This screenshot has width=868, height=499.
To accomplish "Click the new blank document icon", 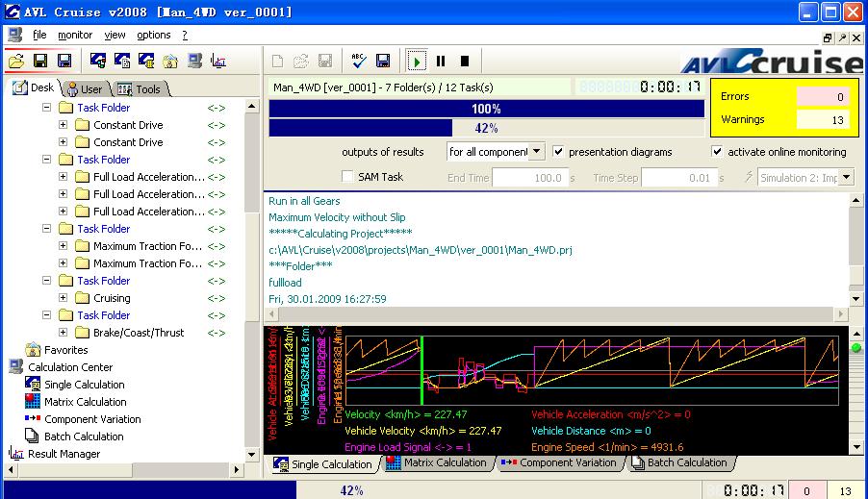I will pos(277,61).
